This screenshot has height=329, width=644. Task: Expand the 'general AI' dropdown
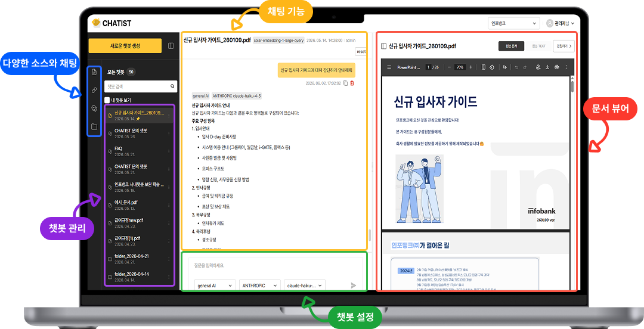215,285
